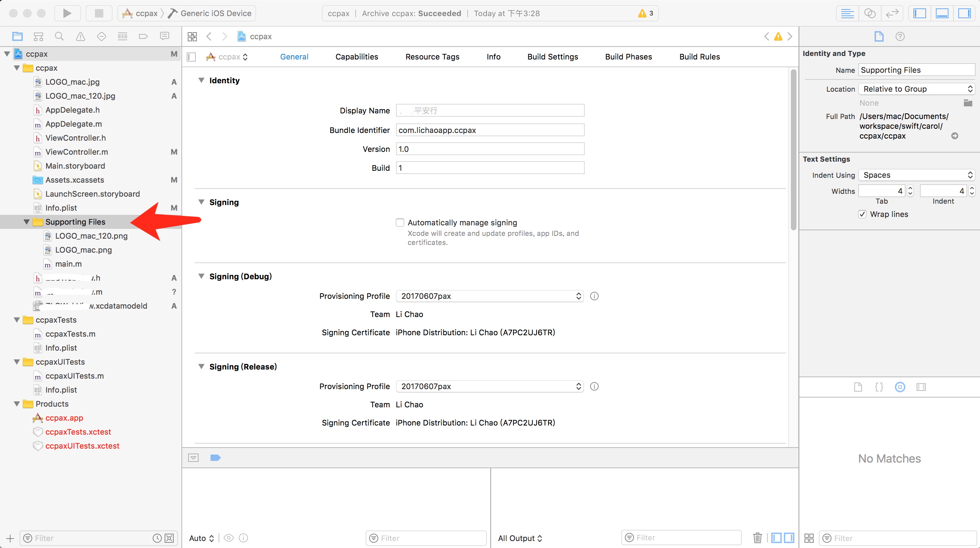
Task: Open Indent Using Spaces dropdown
Action: click(x=917, y=175)
